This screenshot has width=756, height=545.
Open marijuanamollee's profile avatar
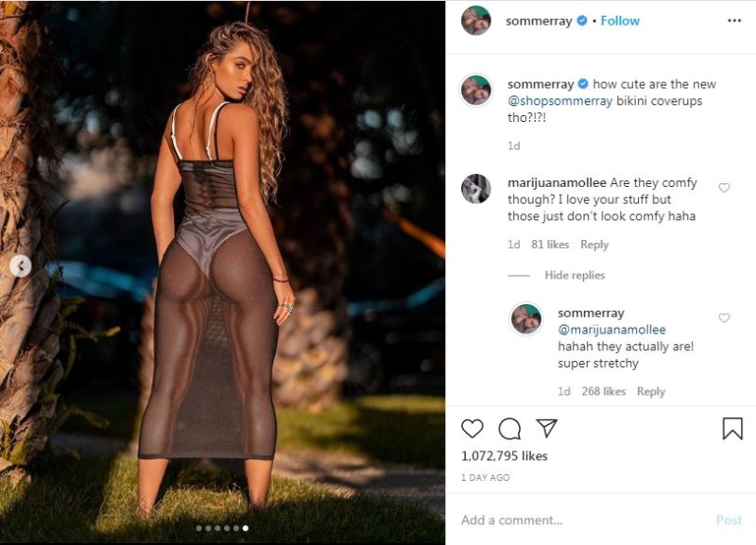475,189
